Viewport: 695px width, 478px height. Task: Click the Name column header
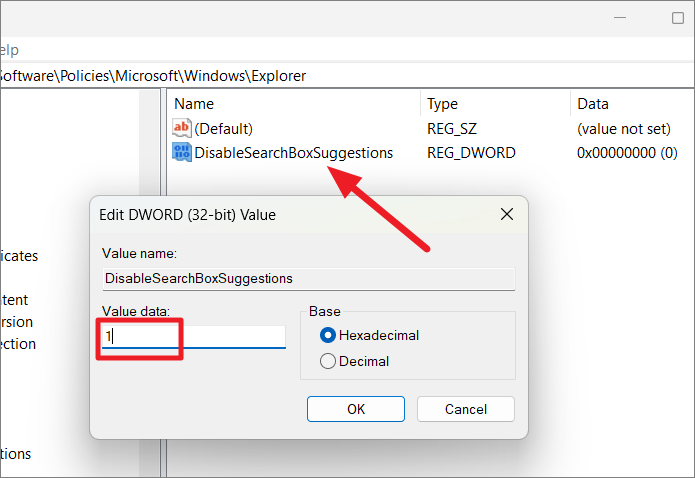point(194,104)
